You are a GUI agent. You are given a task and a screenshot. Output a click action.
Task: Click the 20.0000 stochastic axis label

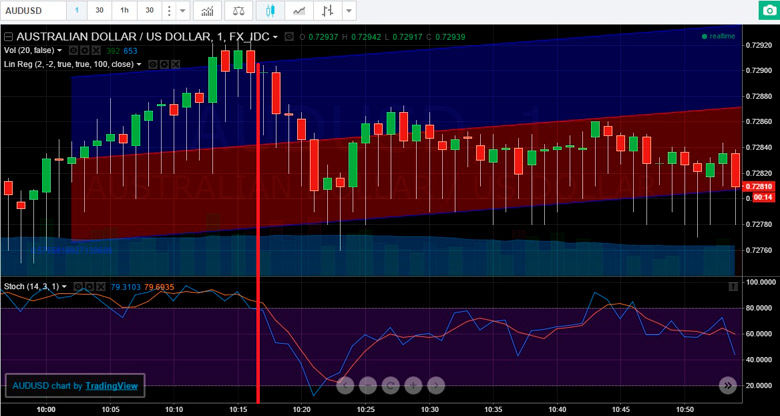pyautogui.click(x=758, y=385)
